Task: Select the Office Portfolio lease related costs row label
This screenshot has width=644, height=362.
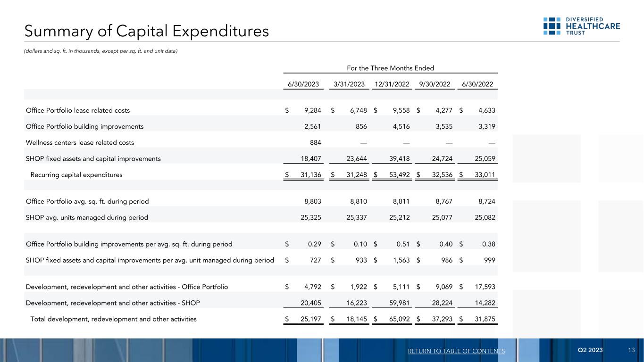Action: 78,110
